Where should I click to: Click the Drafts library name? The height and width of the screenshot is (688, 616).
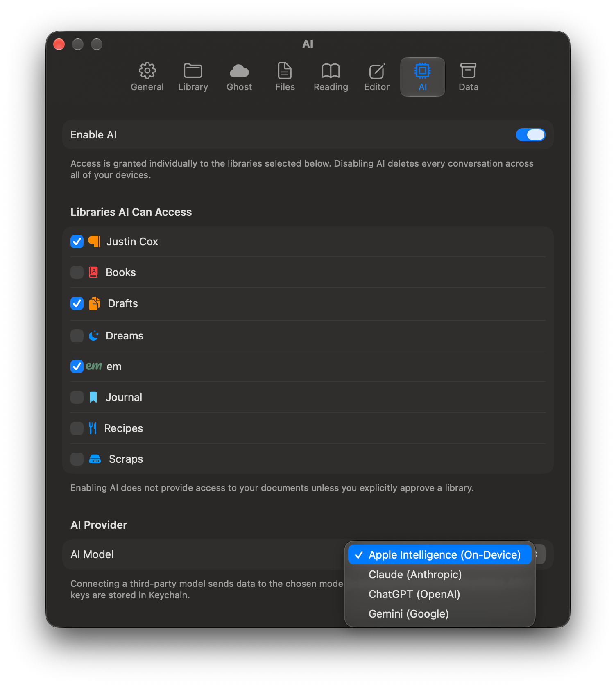123,303
